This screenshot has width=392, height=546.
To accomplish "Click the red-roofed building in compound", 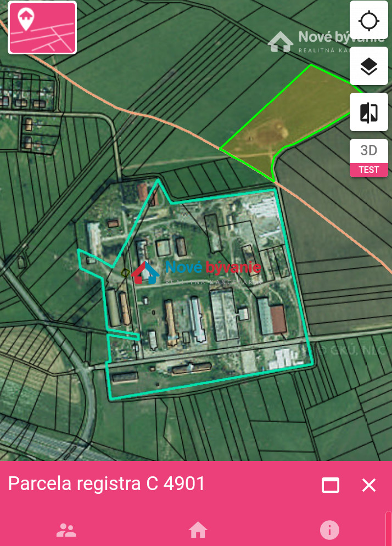I will tap(278, 319).
